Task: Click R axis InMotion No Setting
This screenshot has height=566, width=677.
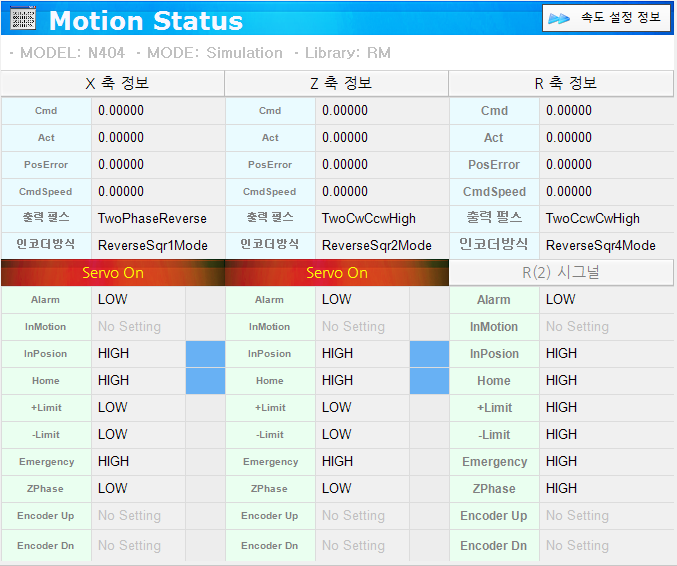Action: point(578,327)
